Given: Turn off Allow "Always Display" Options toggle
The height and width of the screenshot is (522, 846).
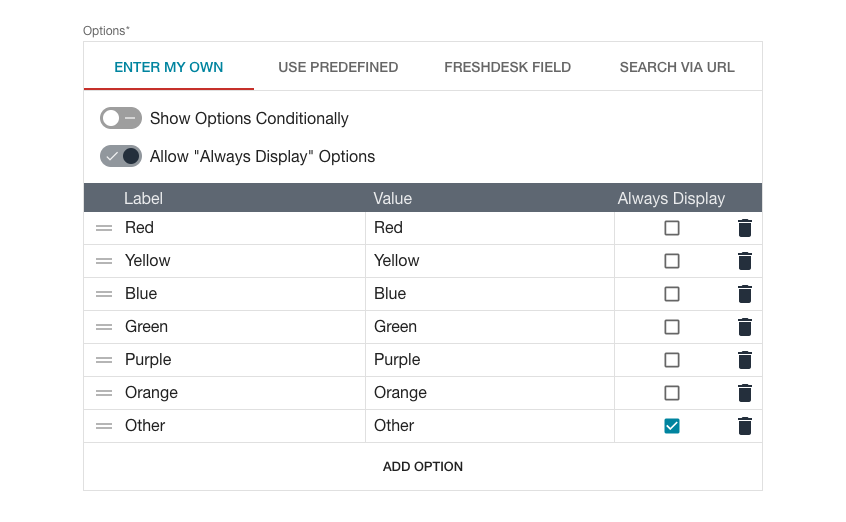Looking at the screenshot, I should 120,156.
